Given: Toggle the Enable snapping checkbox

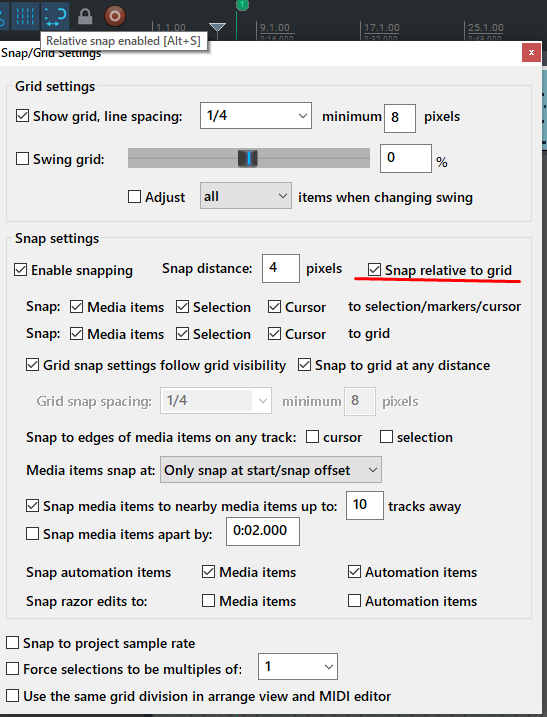Looking at the screenshot, I should [20, 270].
